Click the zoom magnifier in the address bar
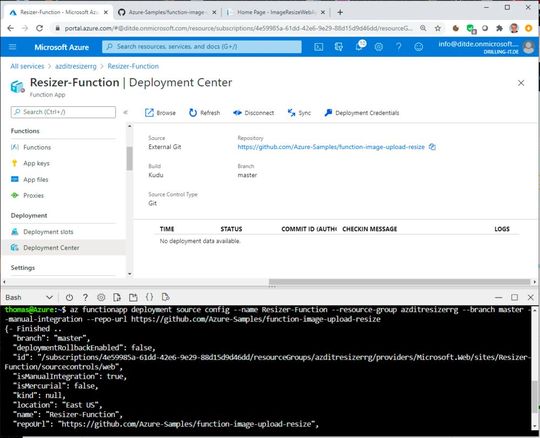Screen dimensions: 540x438 tap(423, 28)
